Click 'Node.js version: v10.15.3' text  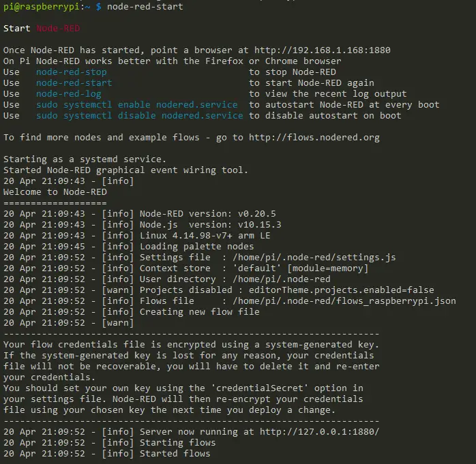210,225
